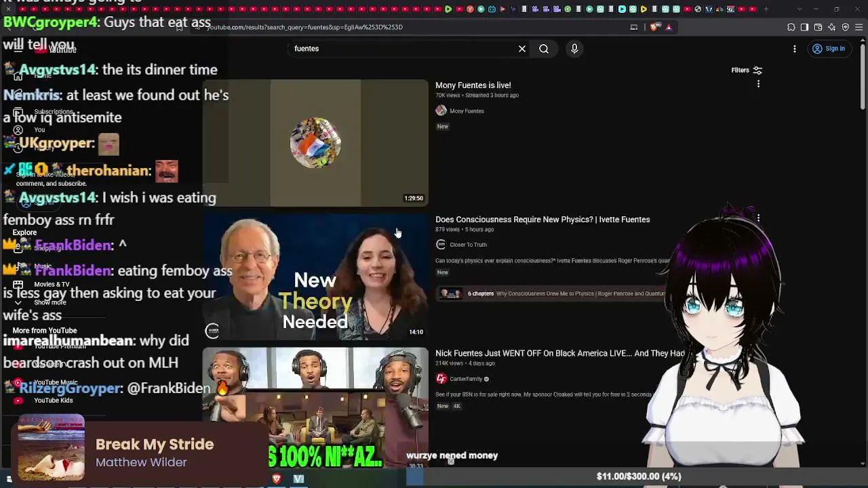Screen dimensions: 868x488
Task: Open the New Theory Needed video thumbnail
Action: 315,277
